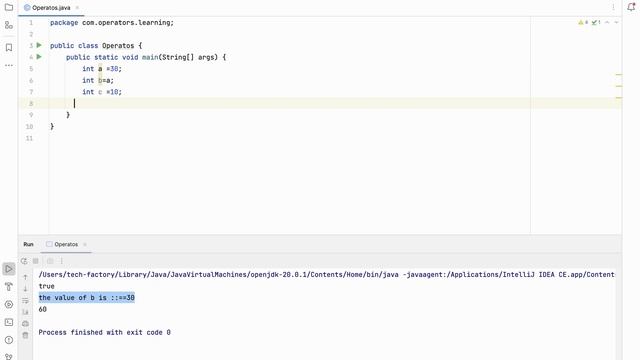Image resolution: width=640 pixels, height=360 pixels.
Task: Click the package declaration on line 1
Action: 112,22
